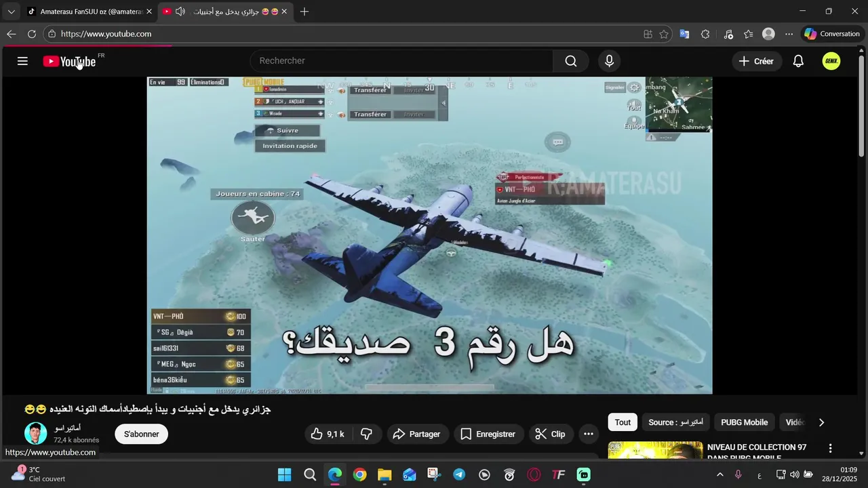Mute the YouTube tab via speaker icon
The height and width of the screenshot is (488, 868).
(180, 12)
